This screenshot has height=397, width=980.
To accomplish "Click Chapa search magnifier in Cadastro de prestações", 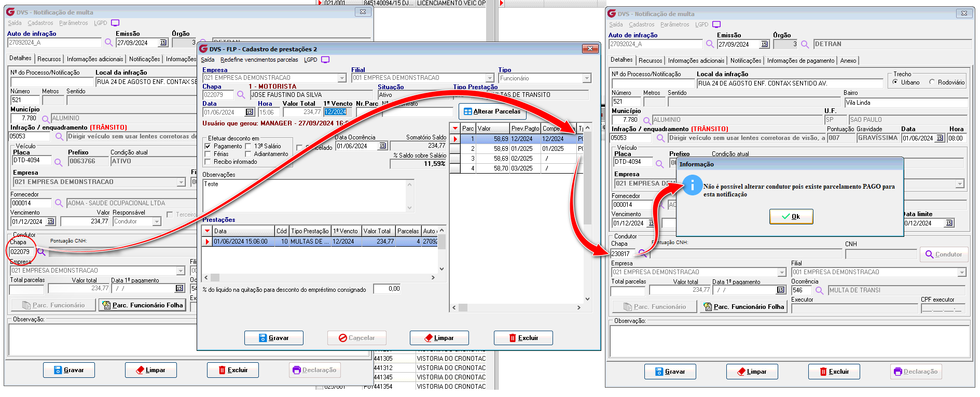I will coord(241,95).
